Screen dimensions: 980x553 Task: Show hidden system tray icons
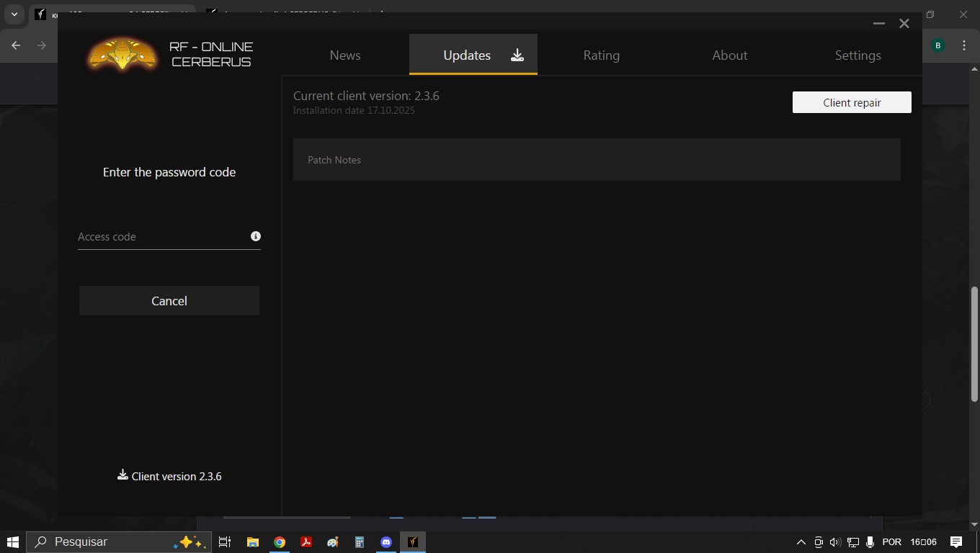pyautogui.click(x=801, y=542)
